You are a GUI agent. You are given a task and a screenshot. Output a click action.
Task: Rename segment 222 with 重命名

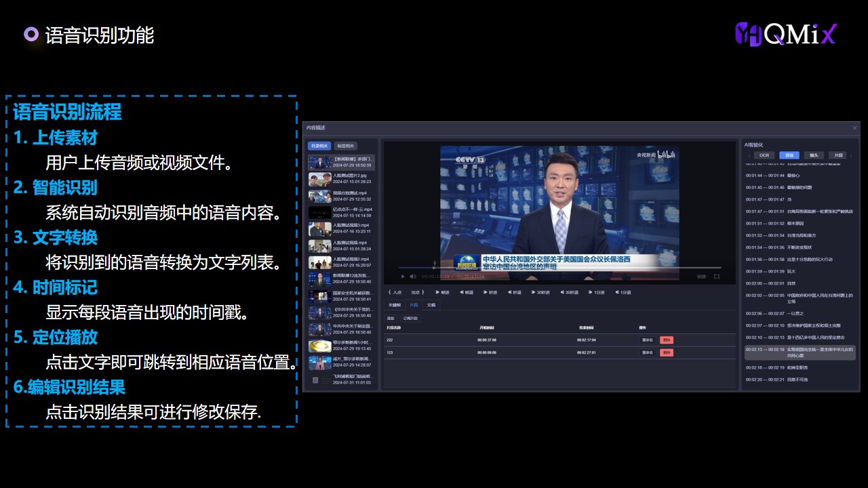(x=647, y=340)
